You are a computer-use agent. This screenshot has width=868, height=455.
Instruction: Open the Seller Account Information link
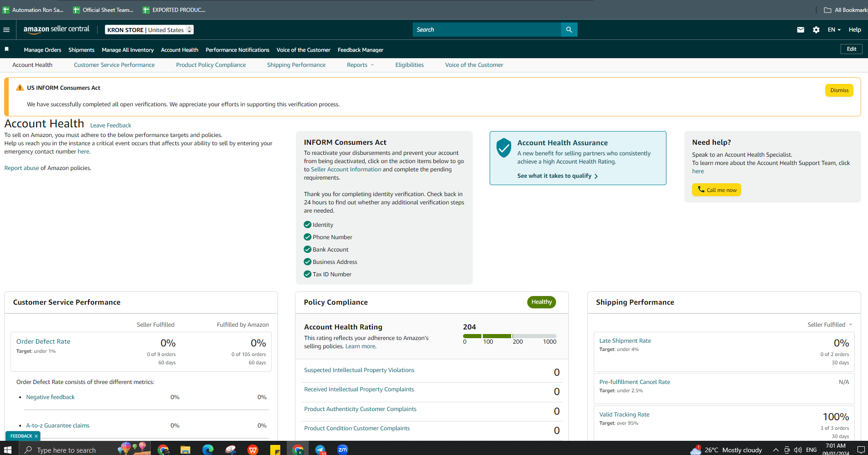(346, 170)
